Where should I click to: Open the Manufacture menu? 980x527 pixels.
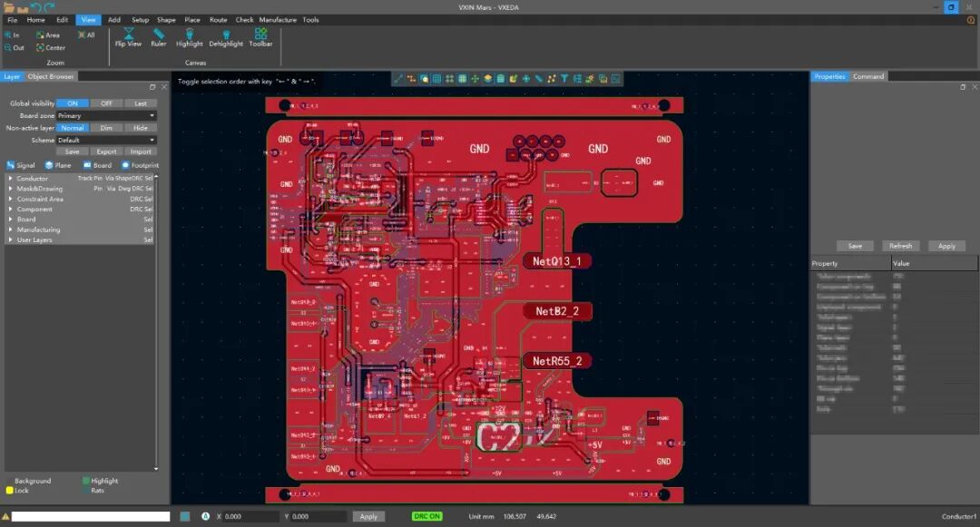[278, 20]
